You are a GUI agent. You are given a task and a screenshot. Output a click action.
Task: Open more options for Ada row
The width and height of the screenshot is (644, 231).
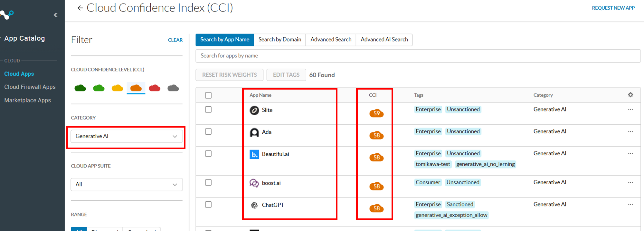tap(630, 131)
